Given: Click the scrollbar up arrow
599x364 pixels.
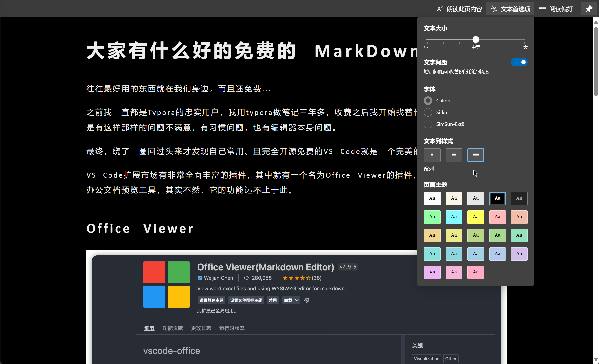Looking at the screenshot, I should coord(596,22).
